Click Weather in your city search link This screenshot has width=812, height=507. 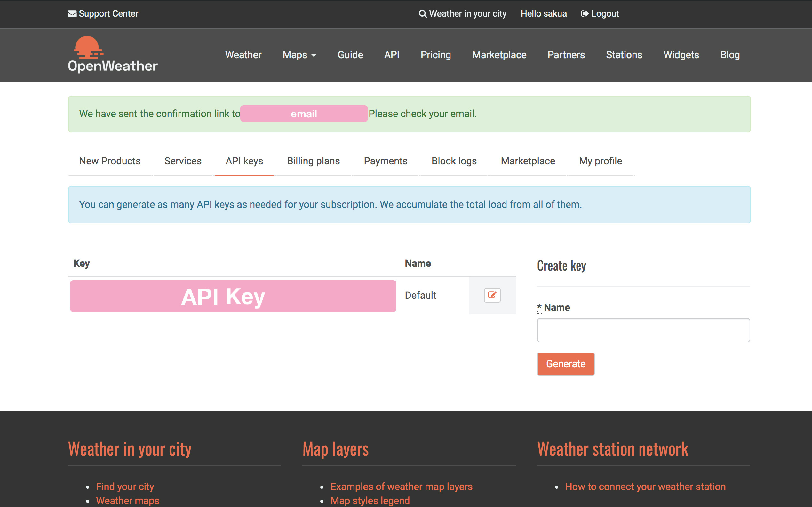point(467,14)
